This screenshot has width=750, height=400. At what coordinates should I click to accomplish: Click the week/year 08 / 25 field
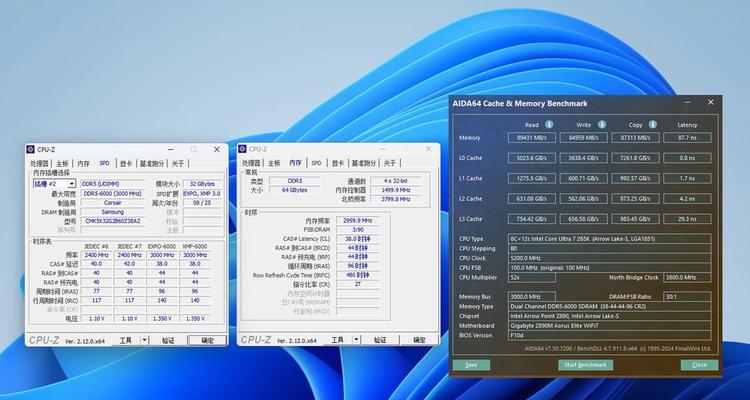click(x=202, y=203)
